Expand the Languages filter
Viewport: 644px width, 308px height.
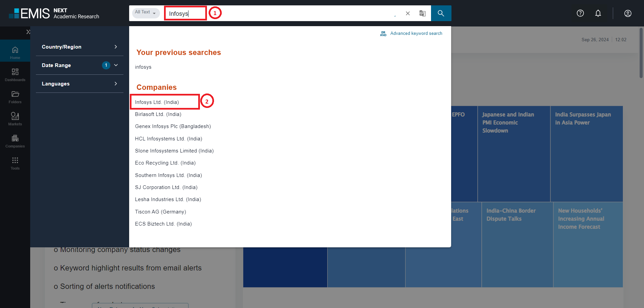click(x=80, y=84)
